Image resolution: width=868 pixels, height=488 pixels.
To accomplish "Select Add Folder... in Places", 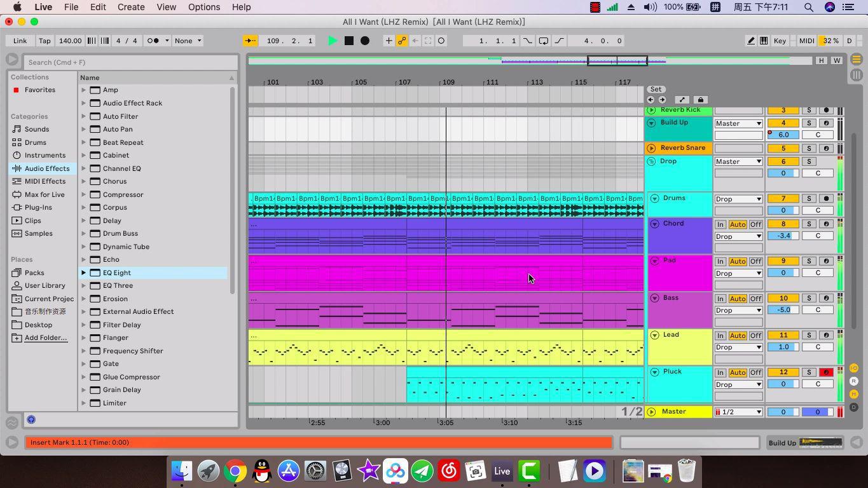I will click(x=46, y=337).
